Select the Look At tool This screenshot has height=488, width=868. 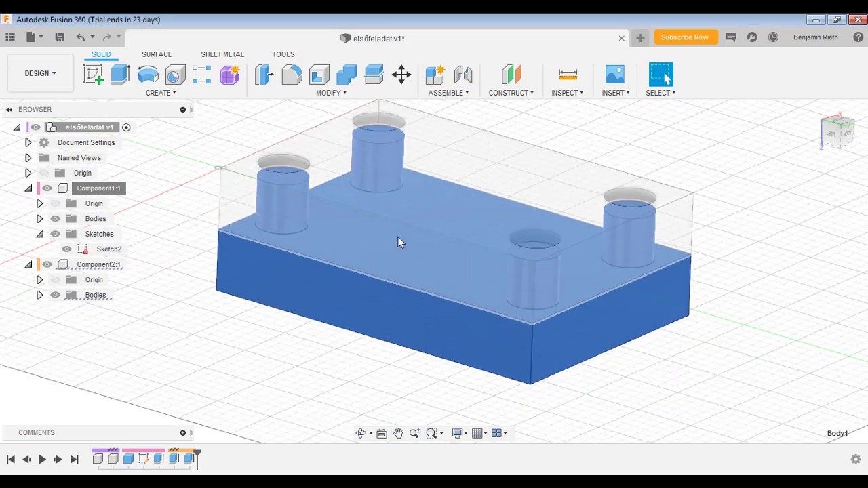tap(382, 433)
